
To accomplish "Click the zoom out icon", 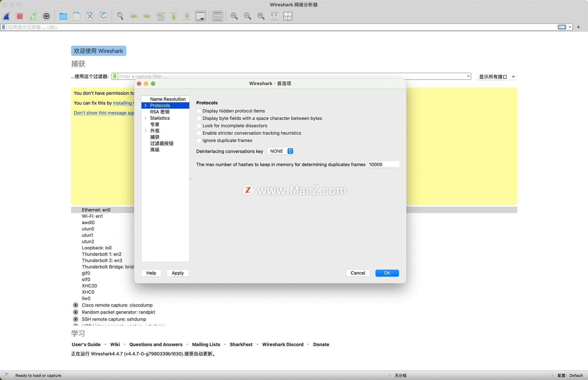I will (247, 16).
